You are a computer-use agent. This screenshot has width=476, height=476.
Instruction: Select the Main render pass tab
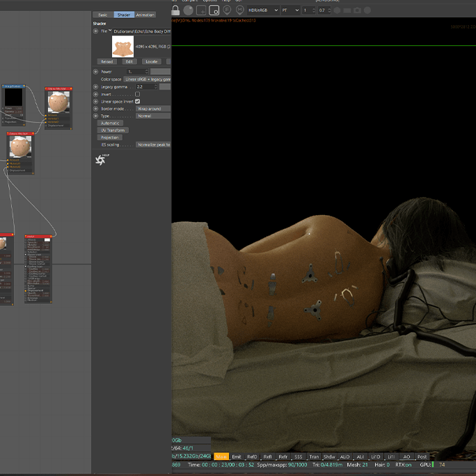(221, 457)
